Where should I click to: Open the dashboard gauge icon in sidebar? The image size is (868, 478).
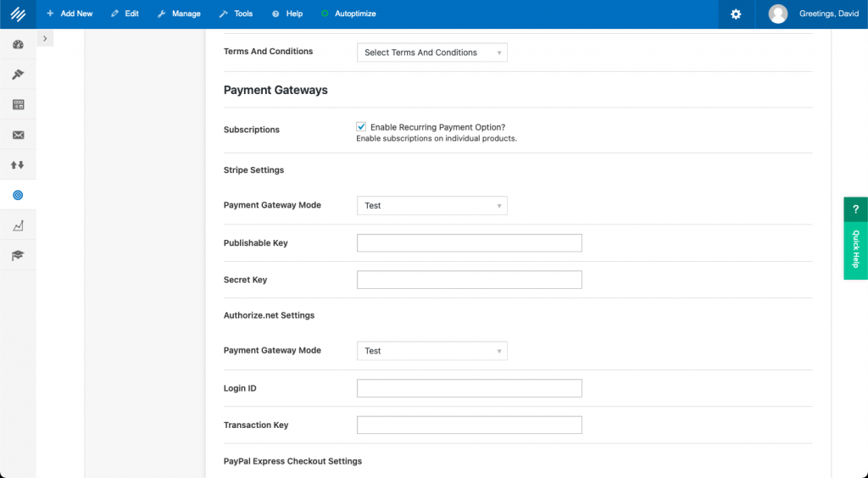tap(18, 44)
